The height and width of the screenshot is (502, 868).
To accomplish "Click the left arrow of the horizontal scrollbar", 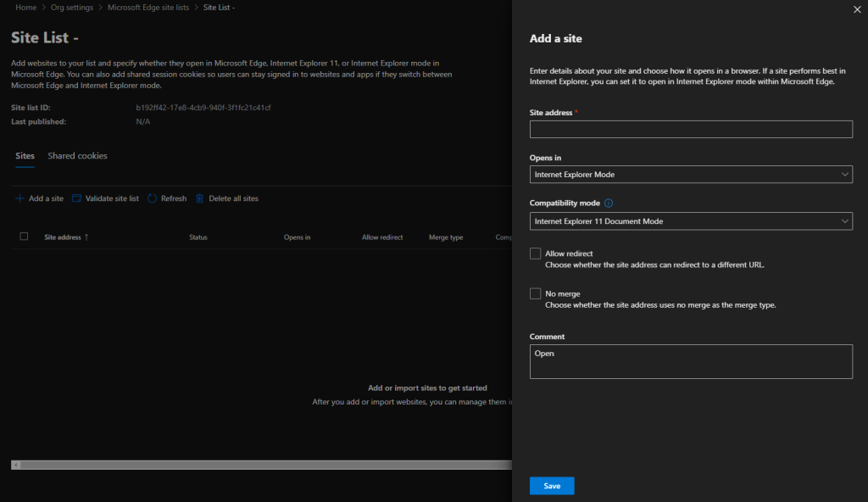I will 16,465.
